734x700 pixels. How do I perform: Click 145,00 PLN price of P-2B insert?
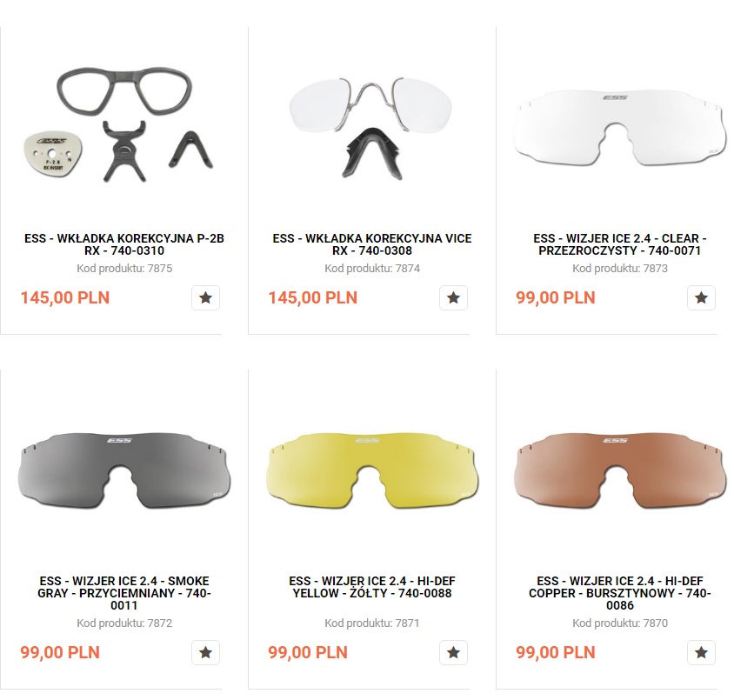pos(65,297)
